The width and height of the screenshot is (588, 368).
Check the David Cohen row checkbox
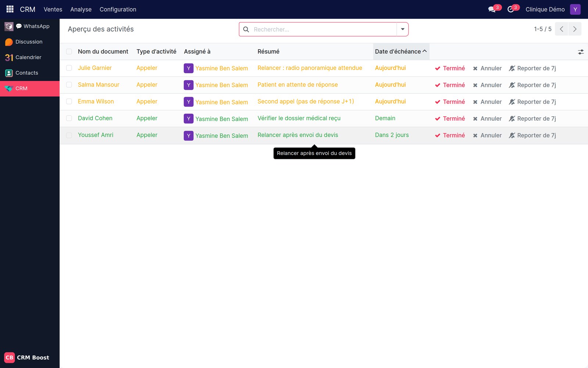point(69,118)
